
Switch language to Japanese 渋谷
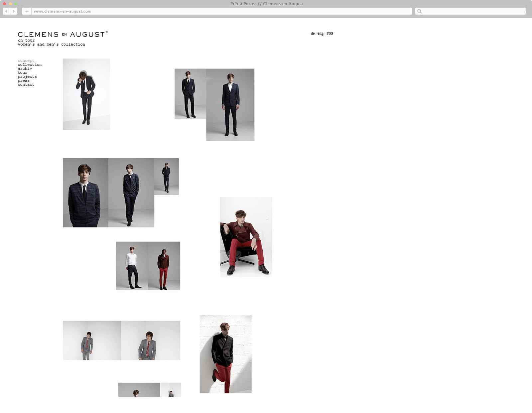click(330, 33)
